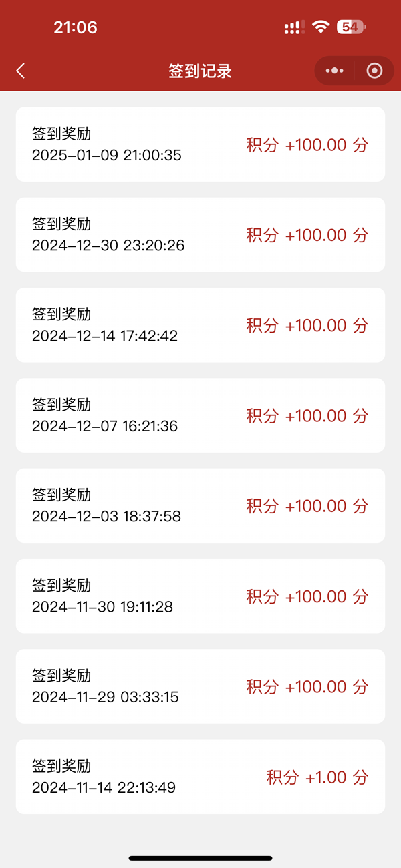Open the record from 2024-12-30 23:20:26
This screenshot has height=868, width=401.
200,235
